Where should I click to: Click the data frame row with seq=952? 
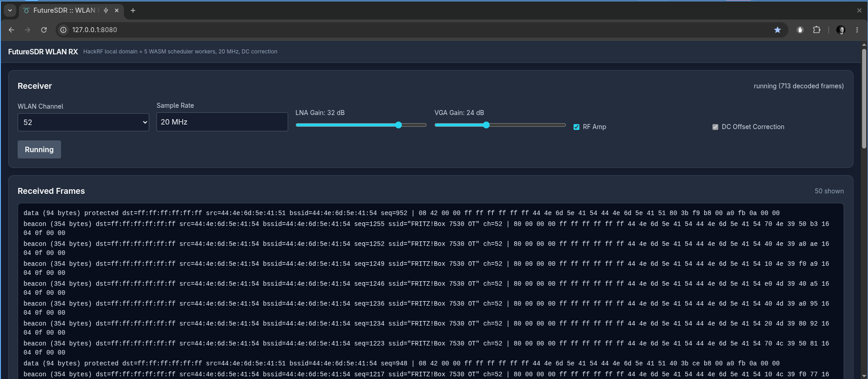[x=431, y=213]
